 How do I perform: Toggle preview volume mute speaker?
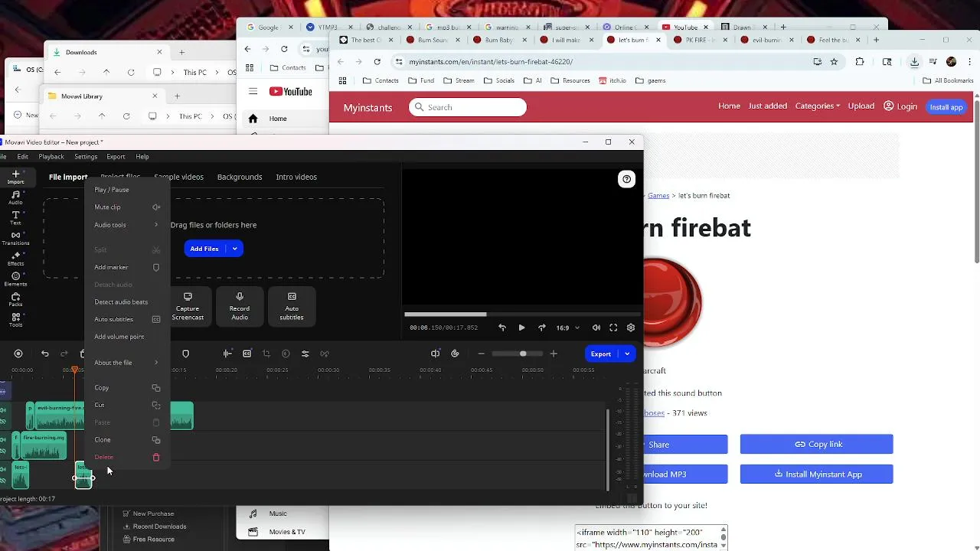click(x=596, y=328)
